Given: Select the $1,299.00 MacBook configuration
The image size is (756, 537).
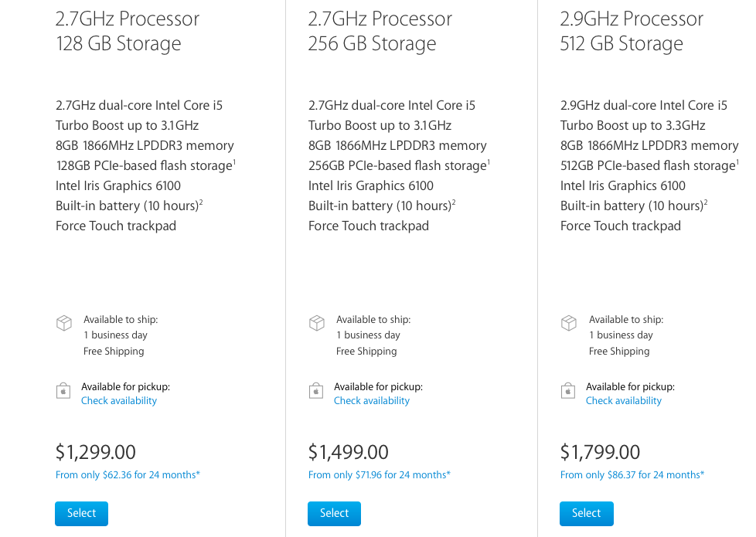Looking at the screenshot, I should 81,513.
